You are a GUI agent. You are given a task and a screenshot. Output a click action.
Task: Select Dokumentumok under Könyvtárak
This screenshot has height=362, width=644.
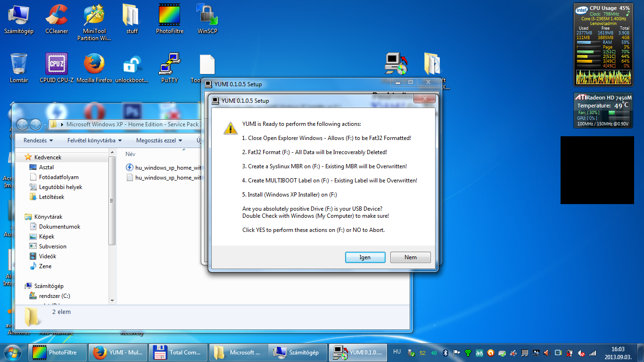59,227
